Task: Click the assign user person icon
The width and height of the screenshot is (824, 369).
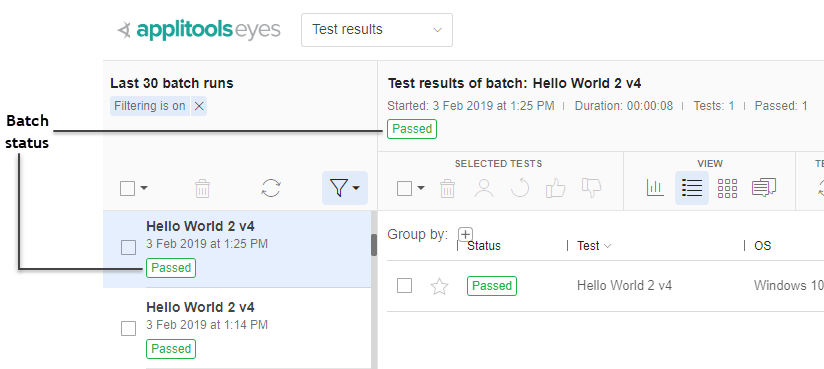Action: click(x=483, y=188)
